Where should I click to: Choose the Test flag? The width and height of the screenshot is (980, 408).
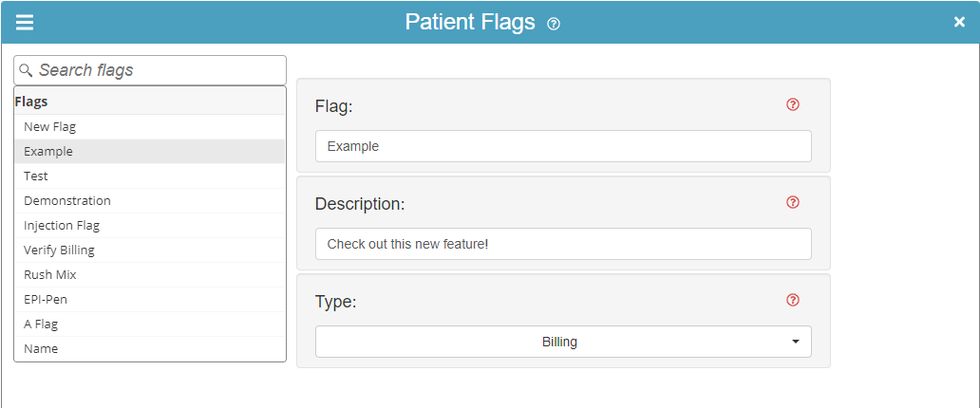[x=36, y=176]
